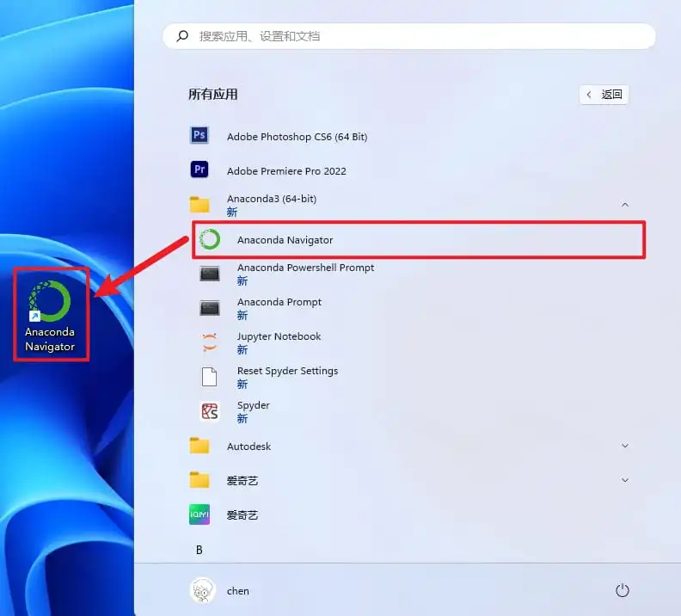This screenshot has height=616, width=681.
Task: Click the Anaconda3 (64-bit) folder label
Action: (272, 199)
